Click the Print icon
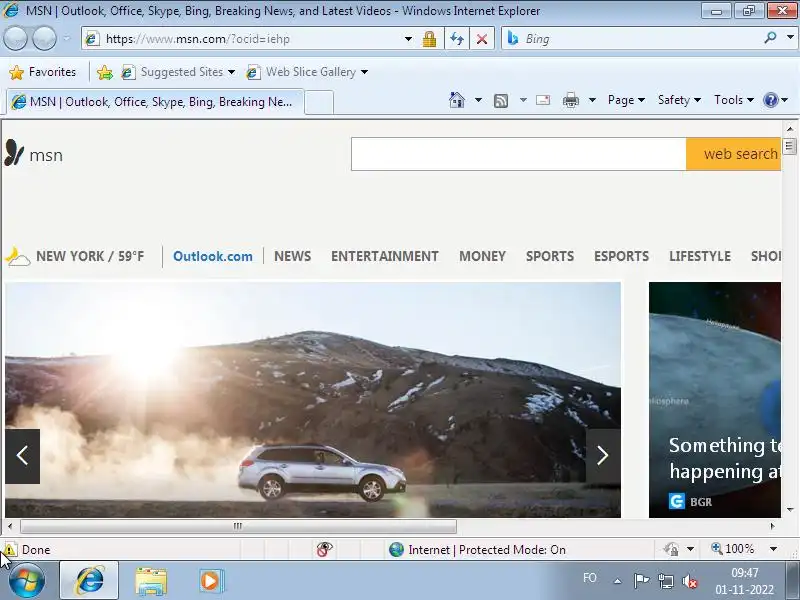The image size is (800, 600). click(x=570, y=100)
